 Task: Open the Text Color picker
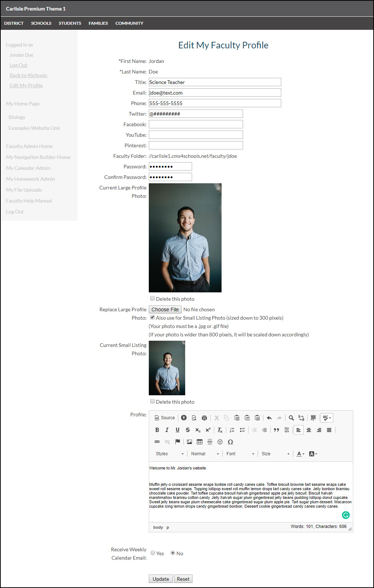point(301,454)
